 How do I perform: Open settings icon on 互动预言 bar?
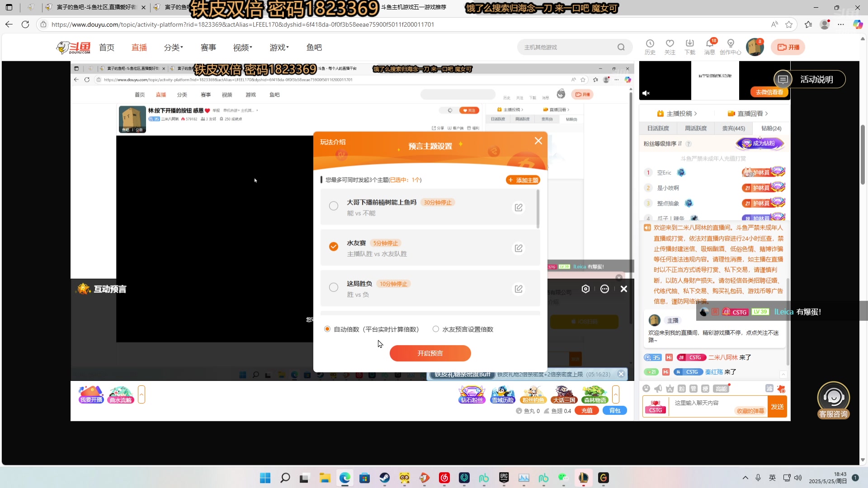[x=585, y=289]
